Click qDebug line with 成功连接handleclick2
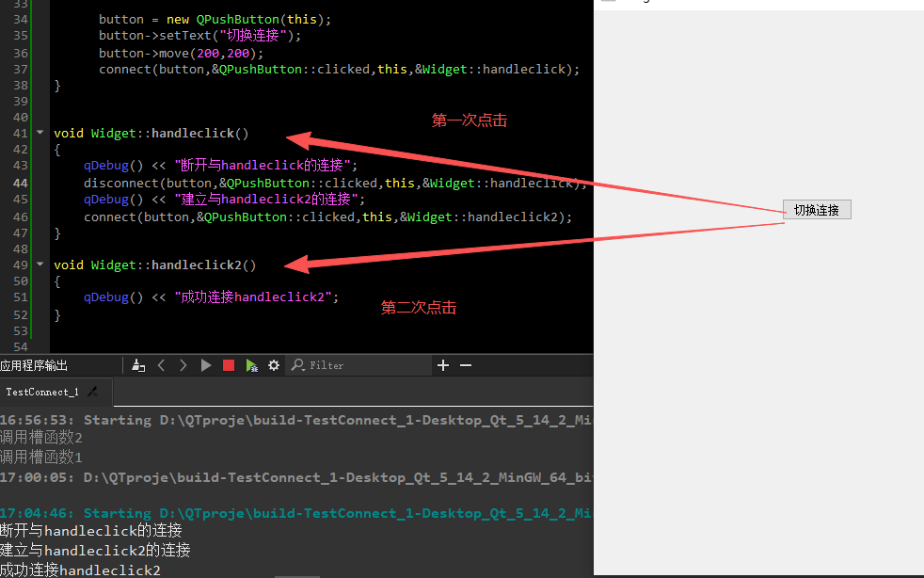Screen dimensions: 924x578 211,297
